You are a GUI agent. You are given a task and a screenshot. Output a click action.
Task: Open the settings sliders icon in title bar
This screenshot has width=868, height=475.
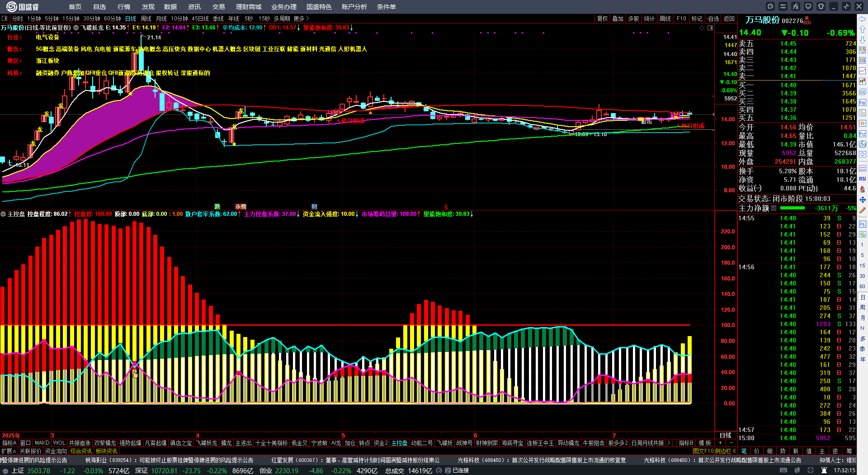[x=783, y=6]
